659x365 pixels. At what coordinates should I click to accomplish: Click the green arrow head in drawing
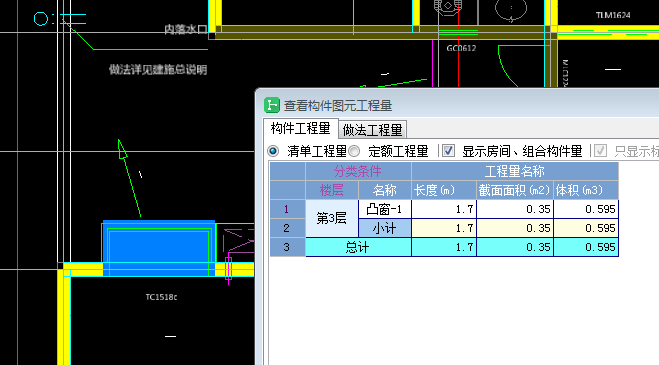pyautogui.click(x=122, y=149)
